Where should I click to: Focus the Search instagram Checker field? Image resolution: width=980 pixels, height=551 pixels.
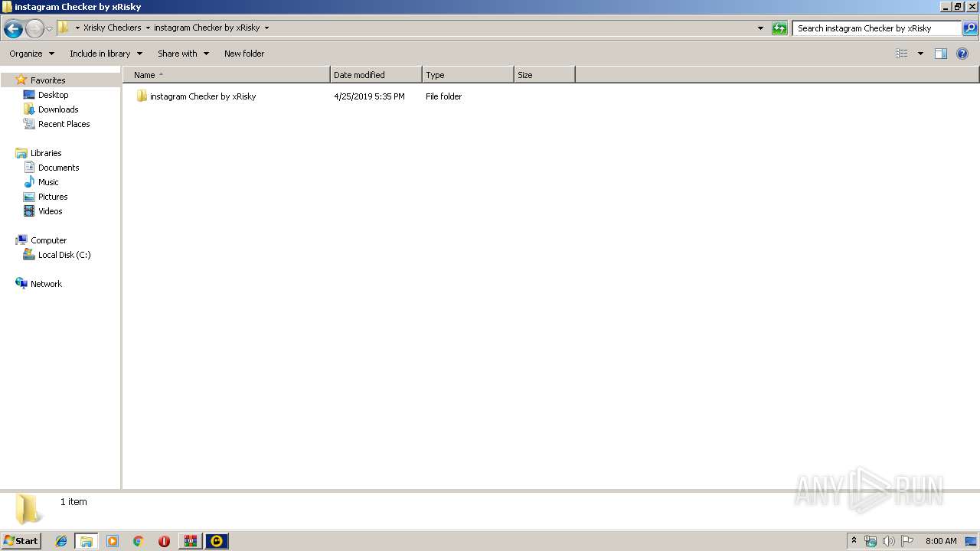[x=877, y=28]
